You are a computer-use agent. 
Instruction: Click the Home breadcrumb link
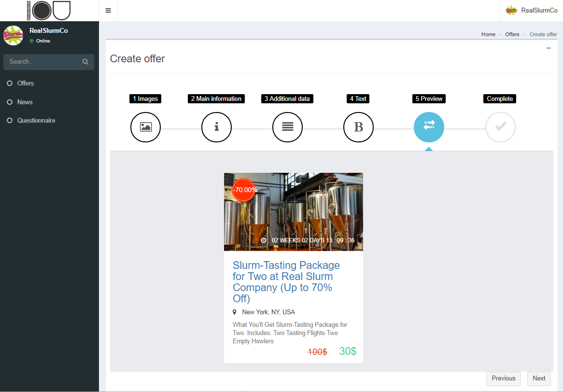(488, 34)
